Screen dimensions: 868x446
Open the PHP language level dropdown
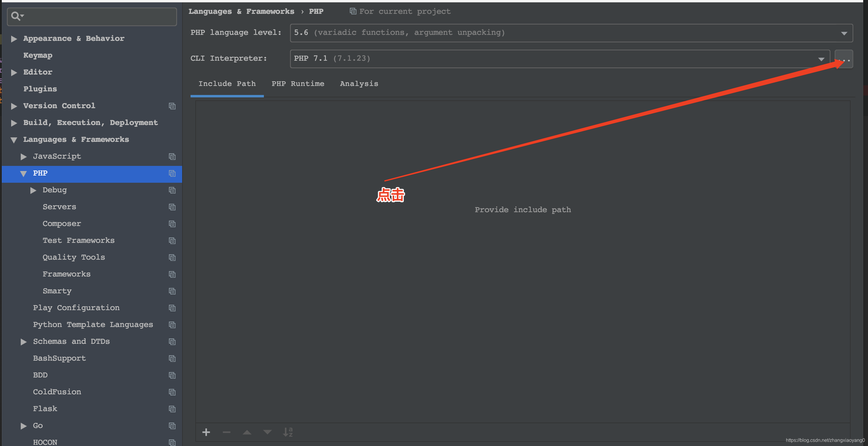pyautogui.click(x=844, y=33)
